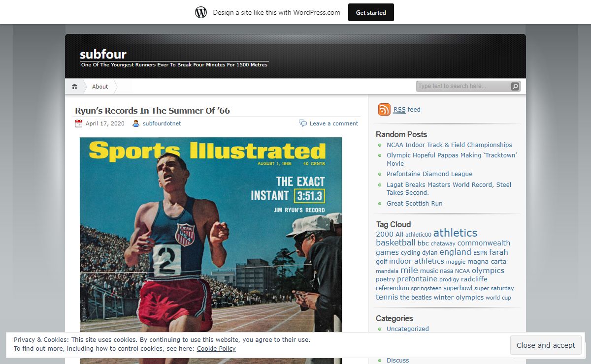
Task: Click the WordPress logo icon
Action: [201, 12]
